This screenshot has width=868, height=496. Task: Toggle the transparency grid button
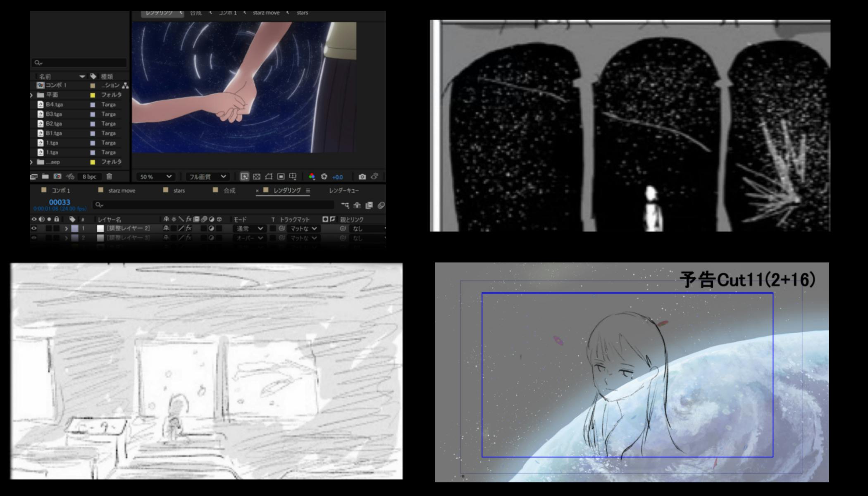256,176
